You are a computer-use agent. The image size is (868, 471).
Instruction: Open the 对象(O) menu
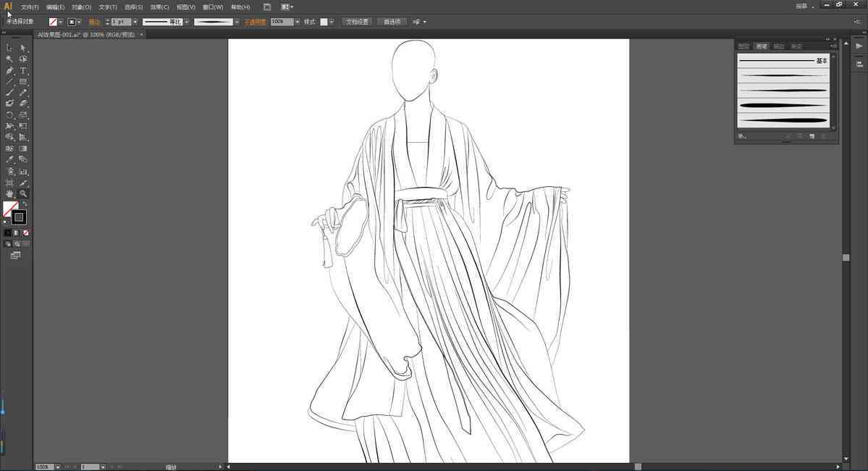click(81, 7)
